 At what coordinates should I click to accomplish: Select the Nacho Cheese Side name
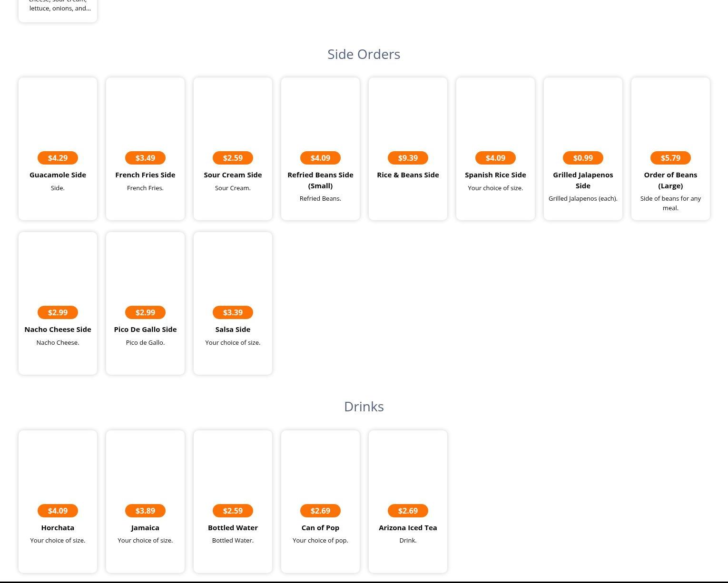(58, 330)
